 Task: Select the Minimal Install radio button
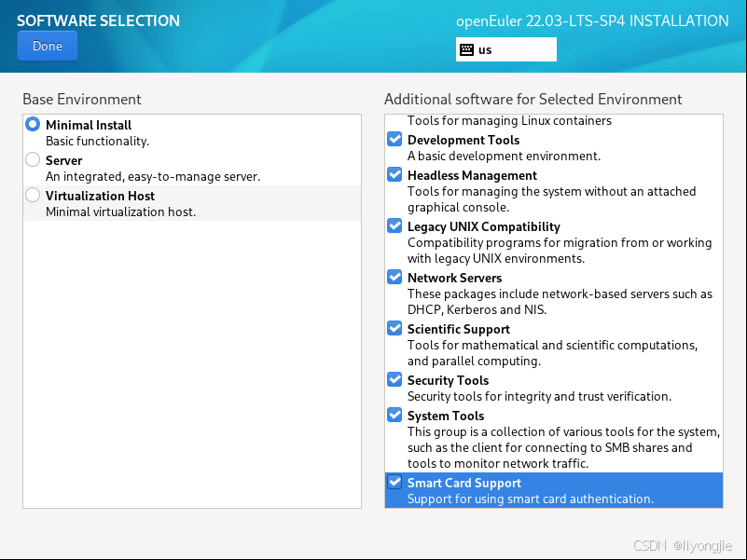[x=33, y=124]
